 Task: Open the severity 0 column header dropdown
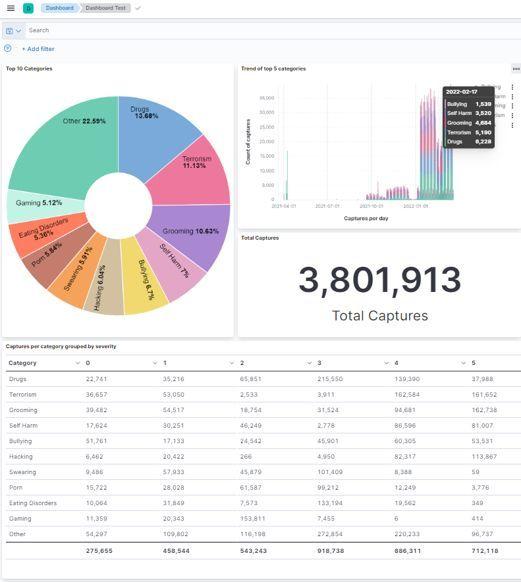point(155,363)
